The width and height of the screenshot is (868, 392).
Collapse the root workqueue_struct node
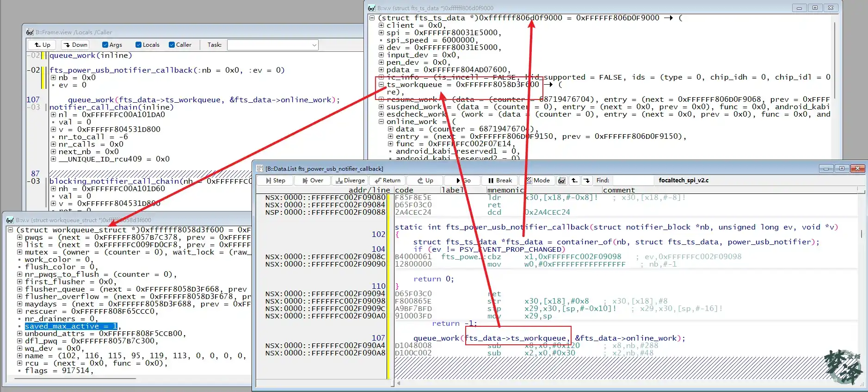10,230
